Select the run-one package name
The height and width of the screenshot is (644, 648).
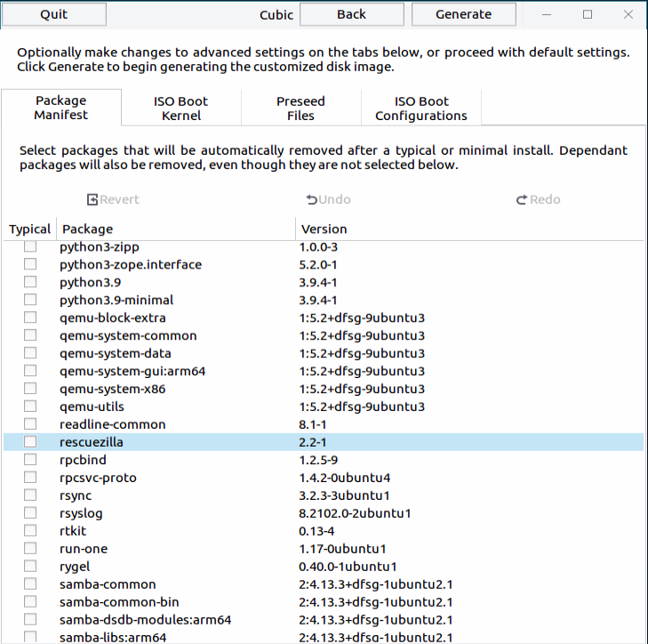pos(84,549)
